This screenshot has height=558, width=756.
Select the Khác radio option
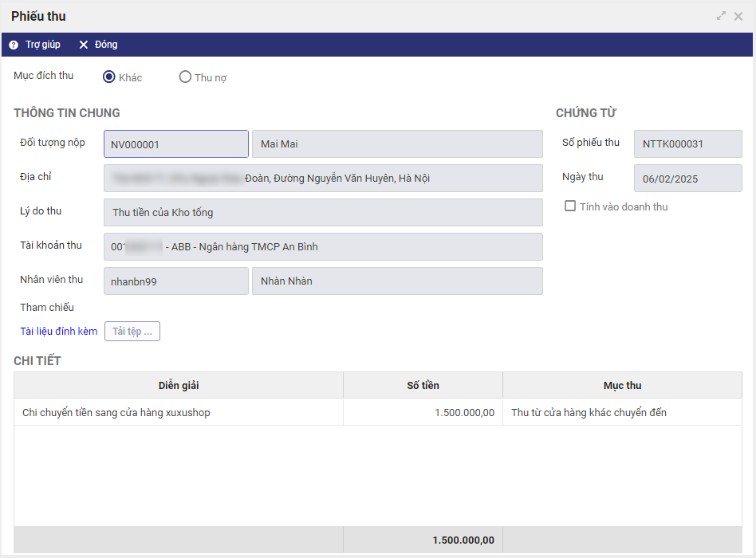point(109,77)
